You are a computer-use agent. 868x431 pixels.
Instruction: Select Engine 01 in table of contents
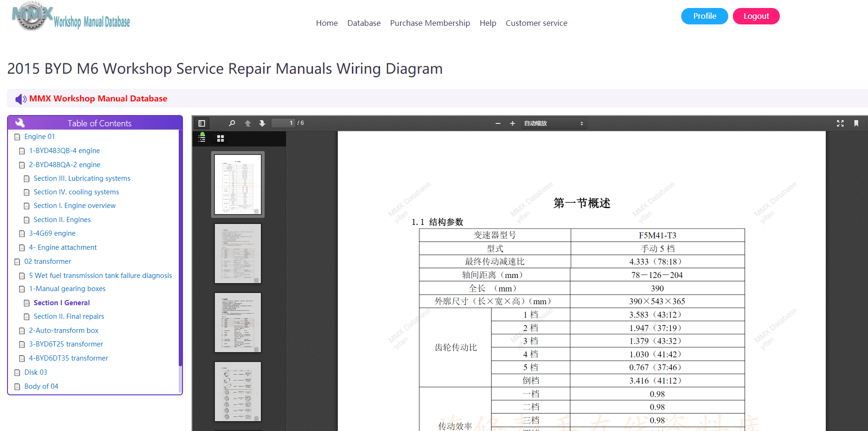39,137
